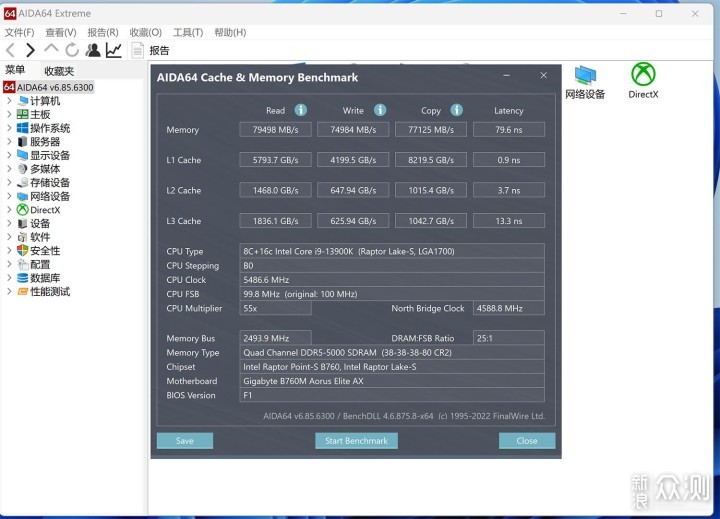Click L1 Cache Write 4199.5 GB/s field
720x519 pixels.
(x=353, y=160)
